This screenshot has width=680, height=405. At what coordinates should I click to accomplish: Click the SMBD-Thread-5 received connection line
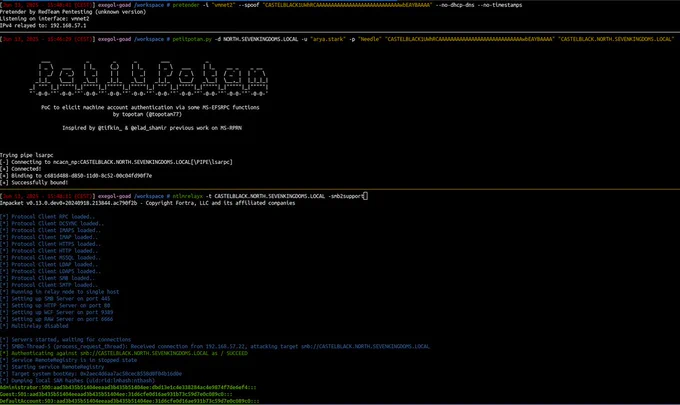(x=215, y=346)
